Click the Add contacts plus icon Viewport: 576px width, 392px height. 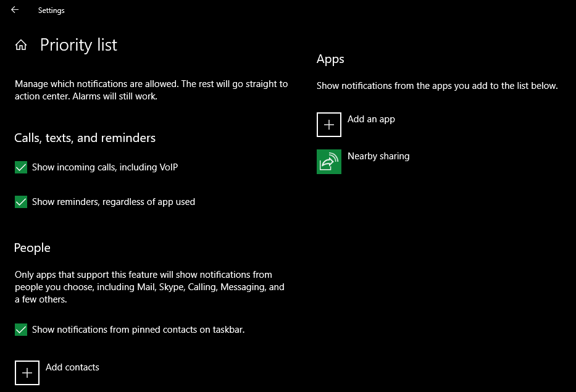(27, 373)
